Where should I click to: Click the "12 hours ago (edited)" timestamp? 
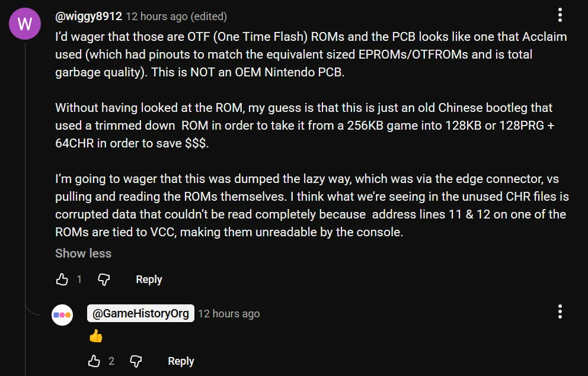pyautogui.click(x=176, y=17)
